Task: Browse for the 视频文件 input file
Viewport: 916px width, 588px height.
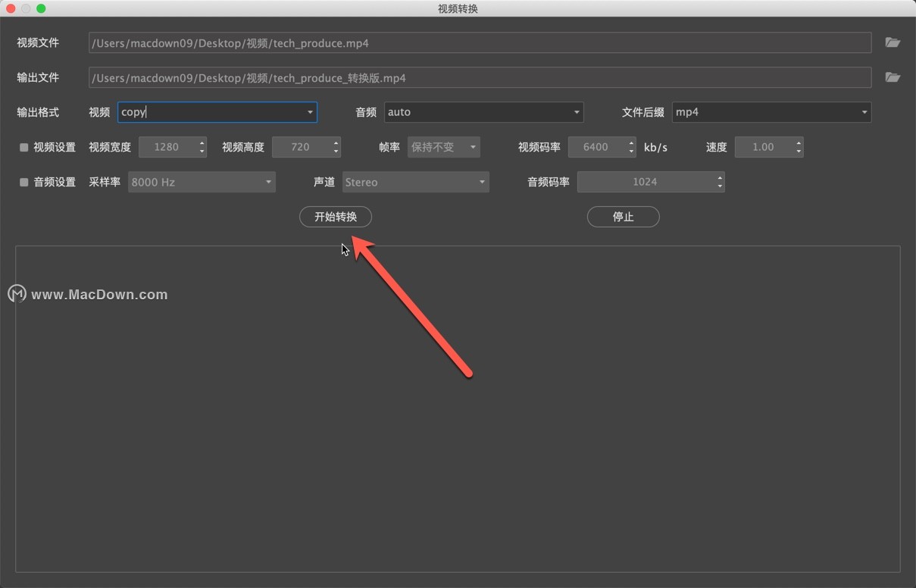Action: click(x=893, y=42)
